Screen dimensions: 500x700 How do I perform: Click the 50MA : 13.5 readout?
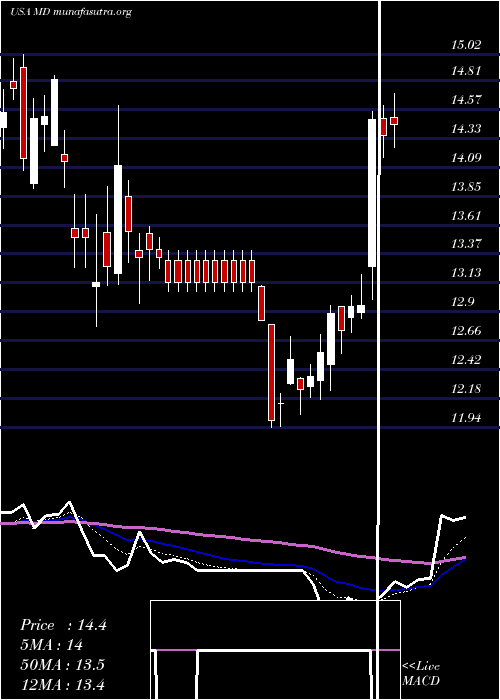click(x=62, y=665)
